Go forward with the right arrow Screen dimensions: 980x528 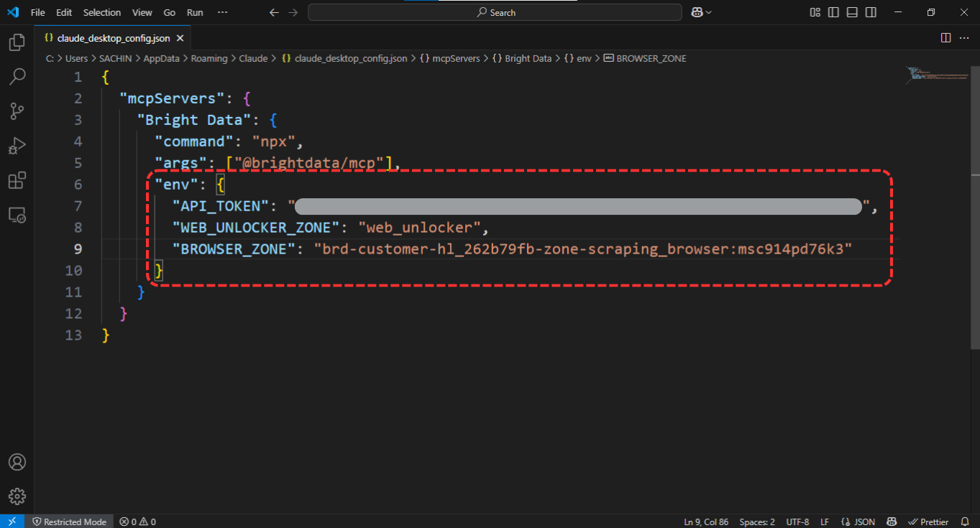click(293, 12)
